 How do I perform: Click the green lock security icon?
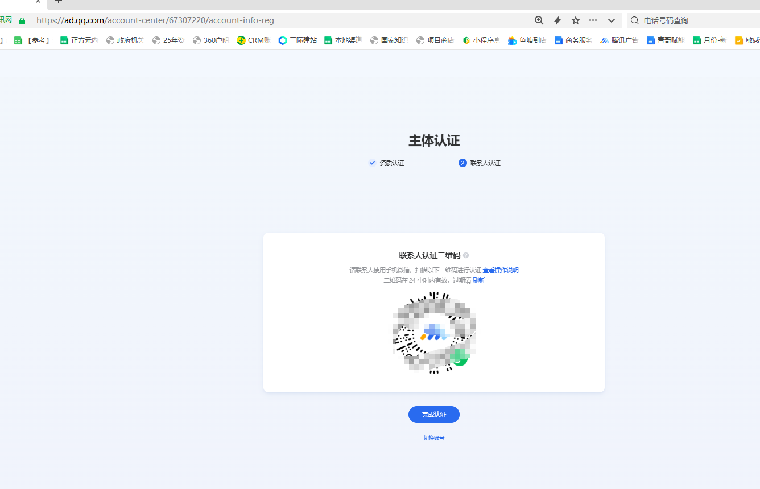[x=22, y=20]
